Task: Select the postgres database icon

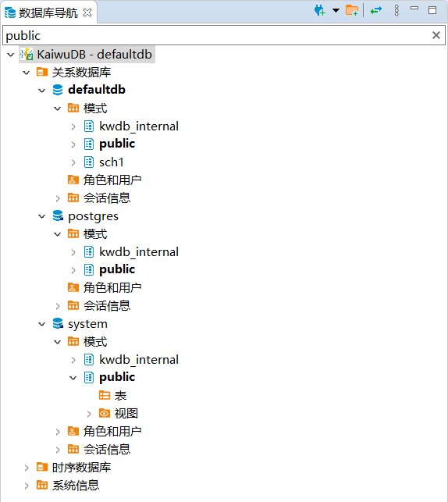Action: click(58, 216)
